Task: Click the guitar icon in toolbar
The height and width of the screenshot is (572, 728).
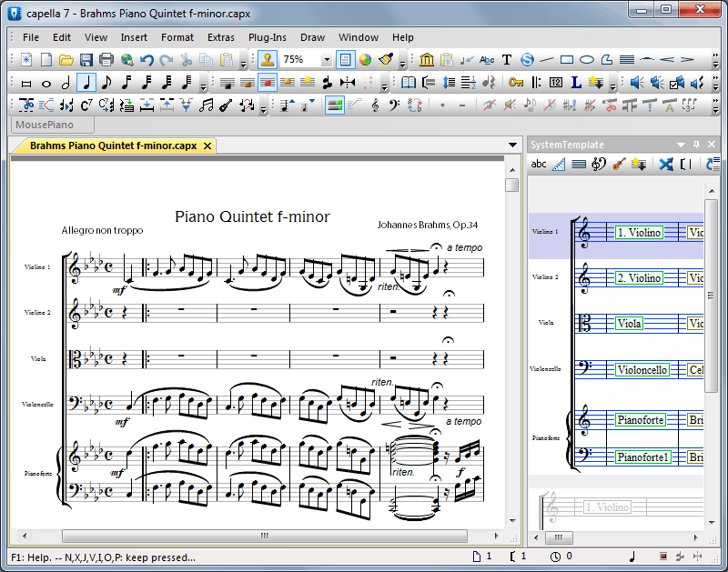Action: (x=226, y=105)
